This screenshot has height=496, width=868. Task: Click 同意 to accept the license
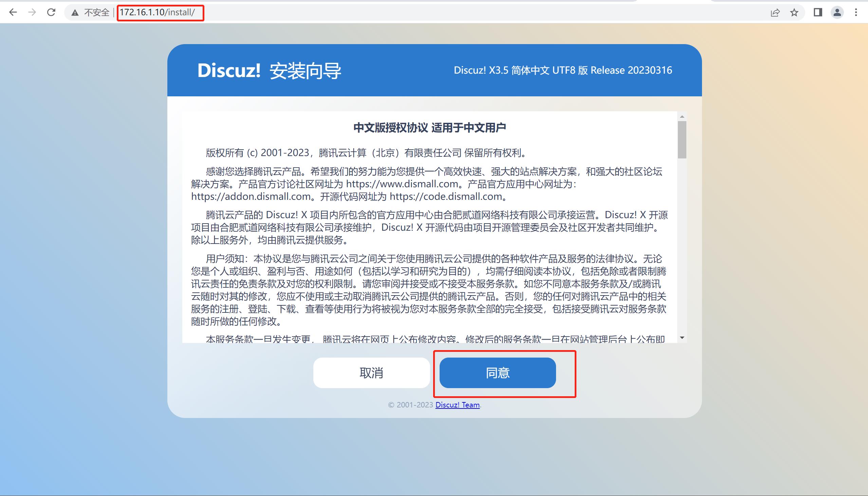[x=498, y=373]
